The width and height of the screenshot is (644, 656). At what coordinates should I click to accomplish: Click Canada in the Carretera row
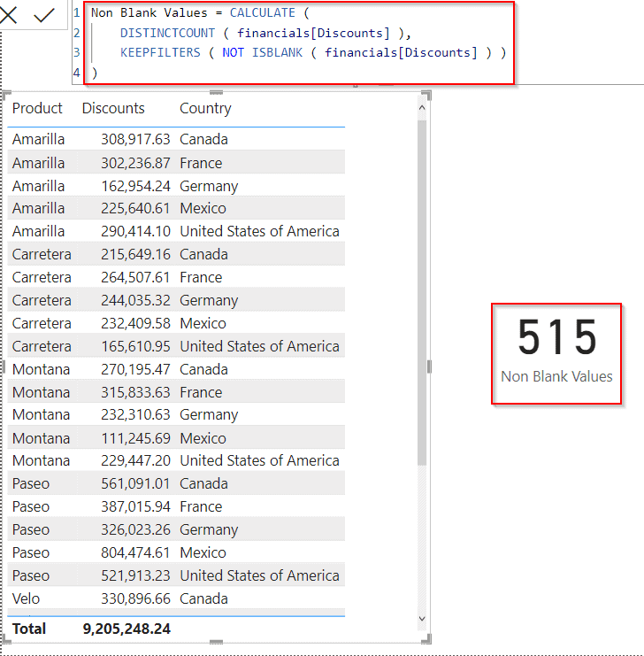coord(203,254)
